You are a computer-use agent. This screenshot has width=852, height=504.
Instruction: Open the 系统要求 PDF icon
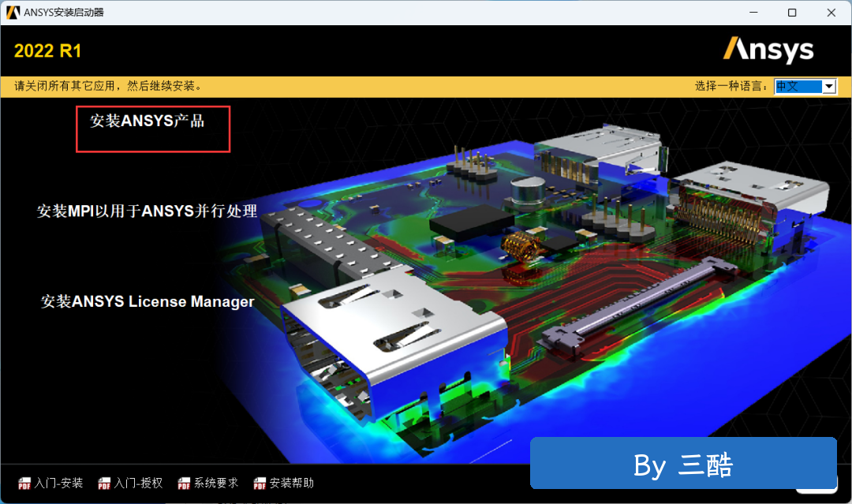(x=184, y=483)
